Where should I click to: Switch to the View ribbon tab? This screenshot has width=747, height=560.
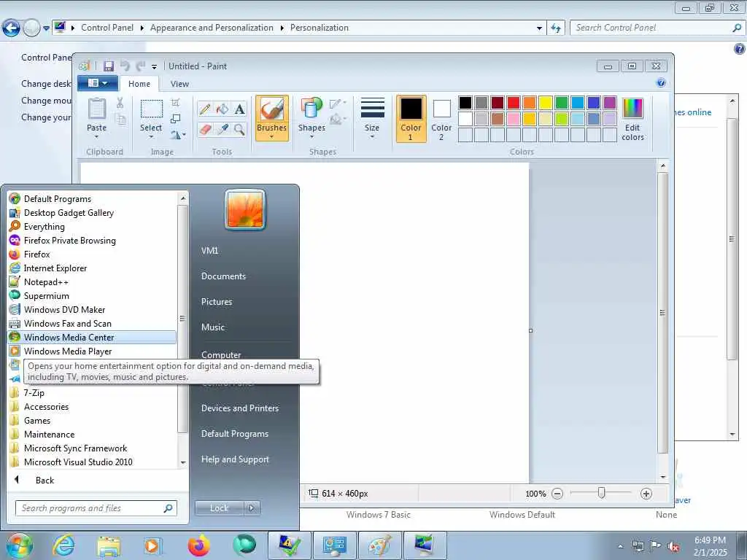pyautogui.click(x=179, y=84)
